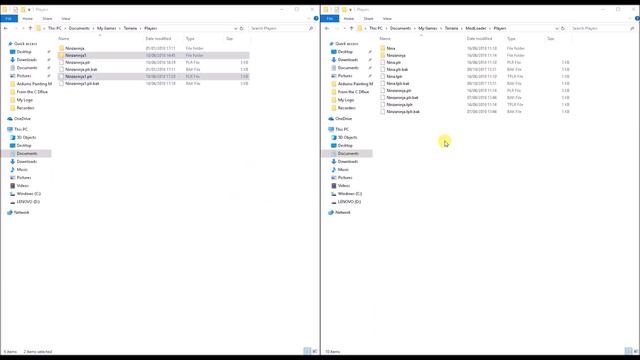Switch Terraria Players window to details view icon
Viewport: 640px width, 360px height.
tap(307, 351)
